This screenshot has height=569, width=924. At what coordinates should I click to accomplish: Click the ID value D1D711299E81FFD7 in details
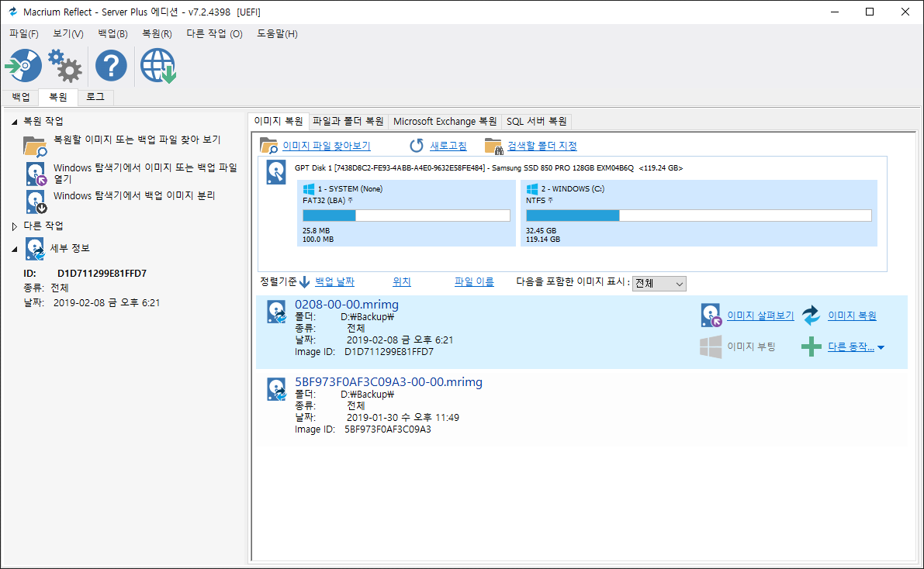(x=102, y=274)
